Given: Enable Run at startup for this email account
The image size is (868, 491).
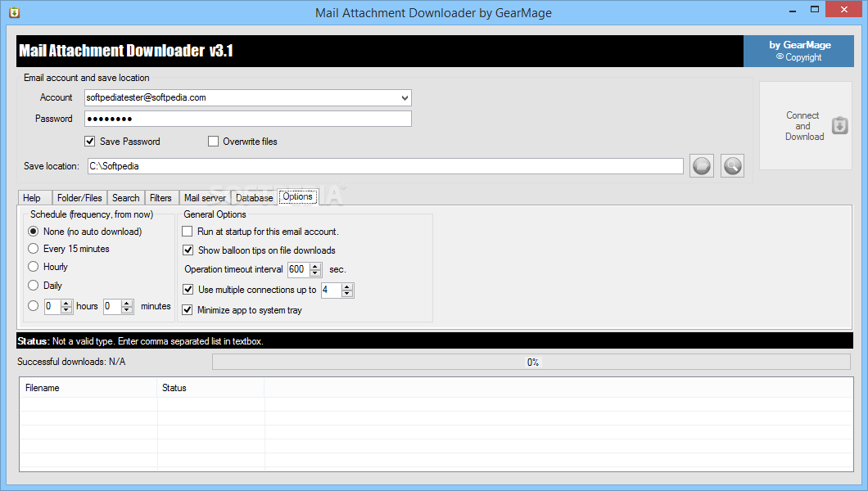Looking at the screenshot, I should [188, 232].
